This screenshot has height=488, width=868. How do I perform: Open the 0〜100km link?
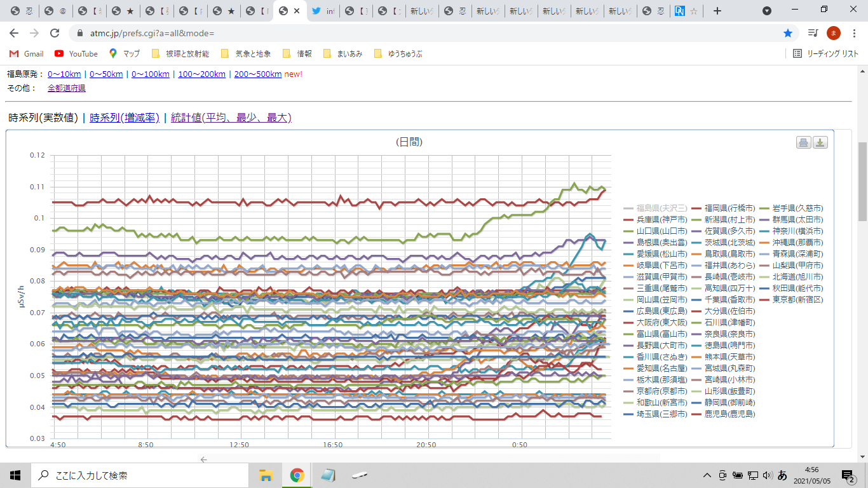[x=151, y=74]
